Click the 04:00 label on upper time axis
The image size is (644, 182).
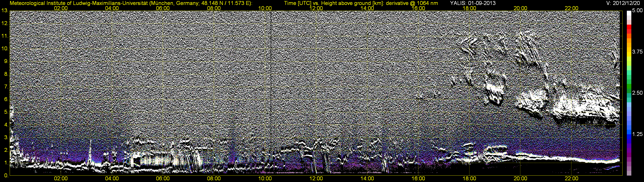[112, 8]
